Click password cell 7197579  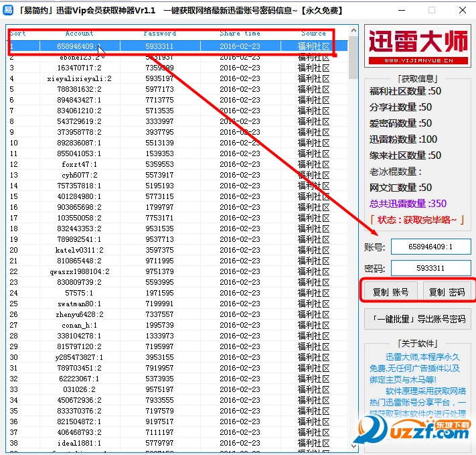click(160, 411)
